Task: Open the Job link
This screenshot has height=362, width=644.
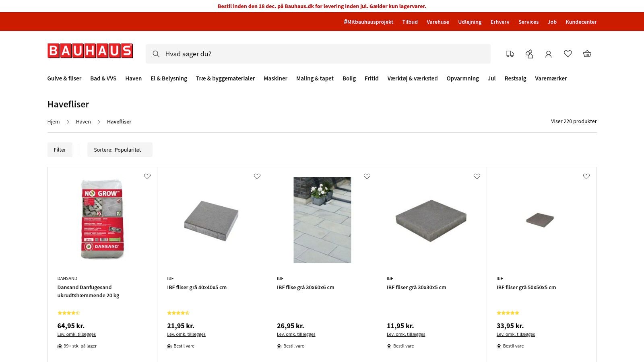Action: coord(552,22)
